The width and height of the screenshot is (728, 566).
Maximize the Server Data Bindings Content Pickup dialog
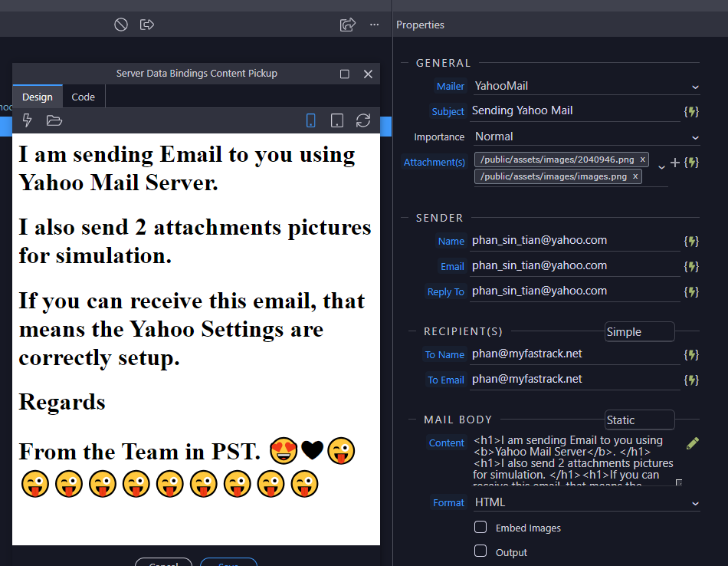click(345, 74)
